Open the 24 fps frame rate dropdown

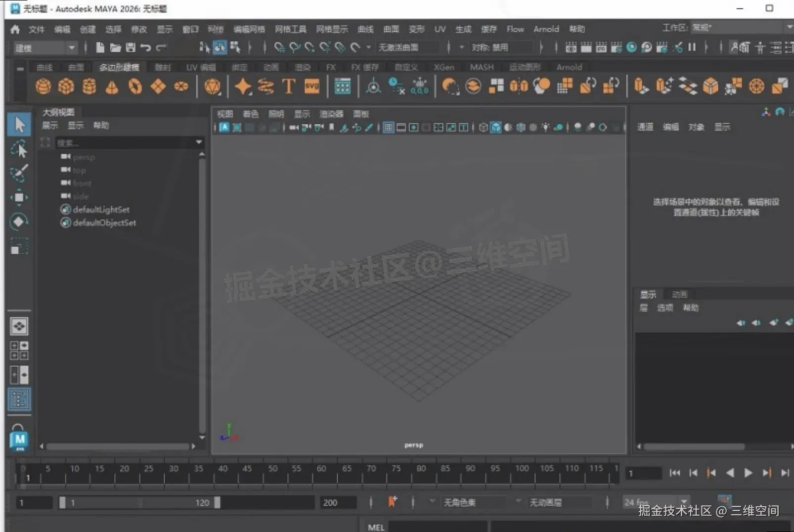pyautogui.click(x=684, y=502)
